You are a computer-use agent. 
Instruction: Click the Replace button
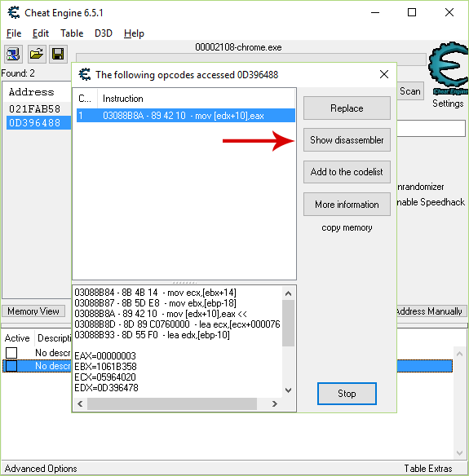tap(347, 108)
